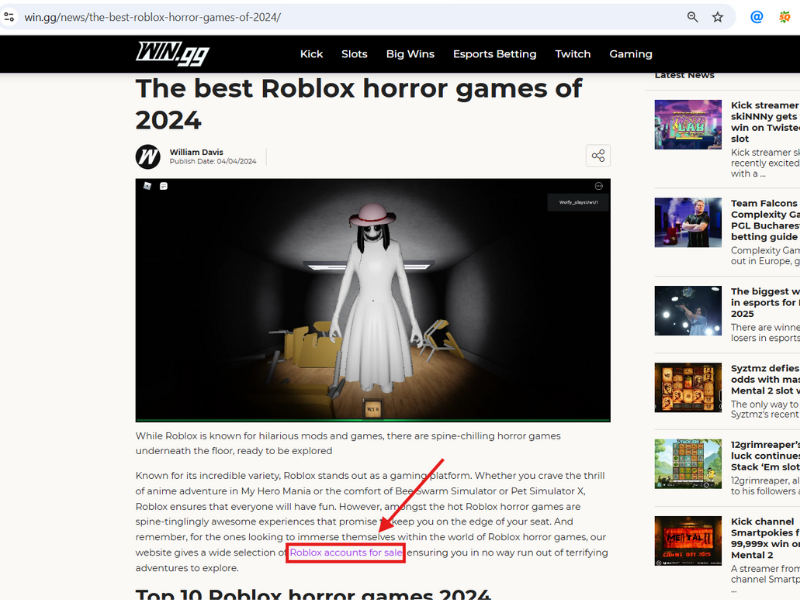The width and height of the screenshot is (800, 600).
Task: Open the Smartpokies Mental 2 thumbnail
Action: [x=688, y=541]
